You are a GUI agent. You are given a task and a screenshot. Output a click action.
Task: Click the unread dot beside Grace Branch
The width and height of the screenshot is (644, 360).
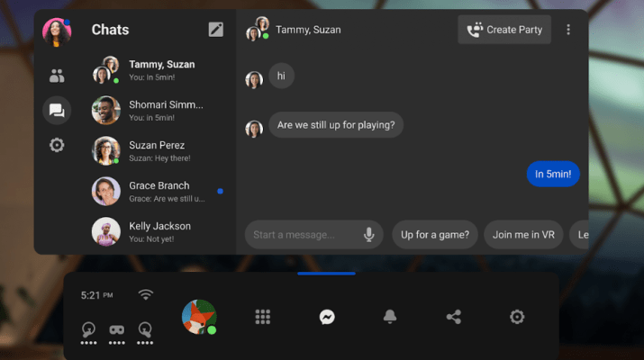[x=220, y=192]
